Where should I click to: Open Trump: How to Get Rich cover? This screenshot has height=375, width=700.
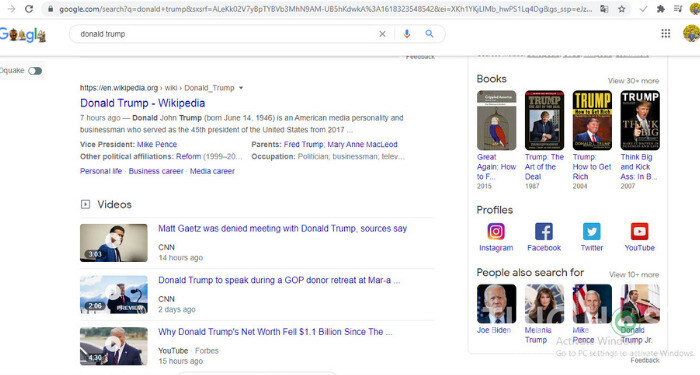(x=592, y=120)
